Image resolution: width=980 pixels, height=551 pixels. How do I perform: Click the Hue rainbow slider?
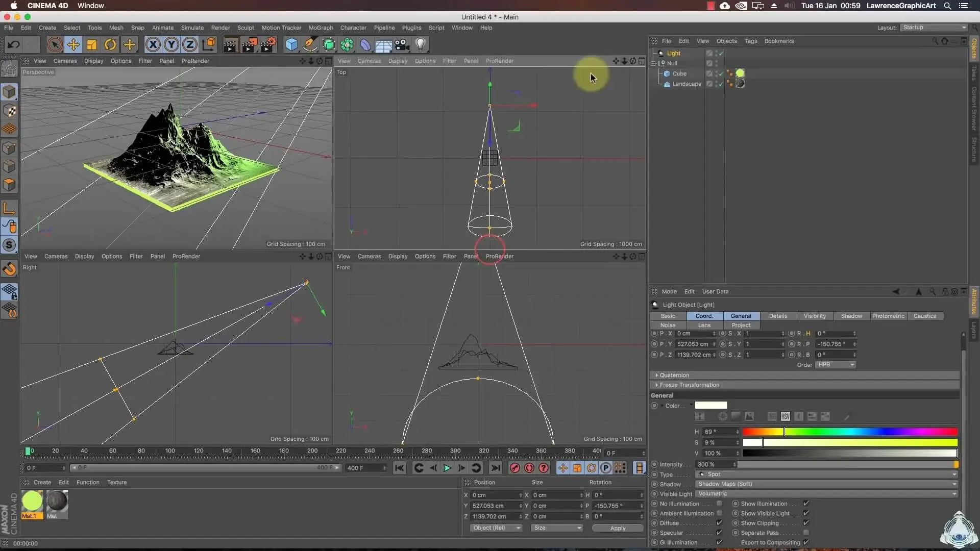pyautogui.click(x=850, y=432)
